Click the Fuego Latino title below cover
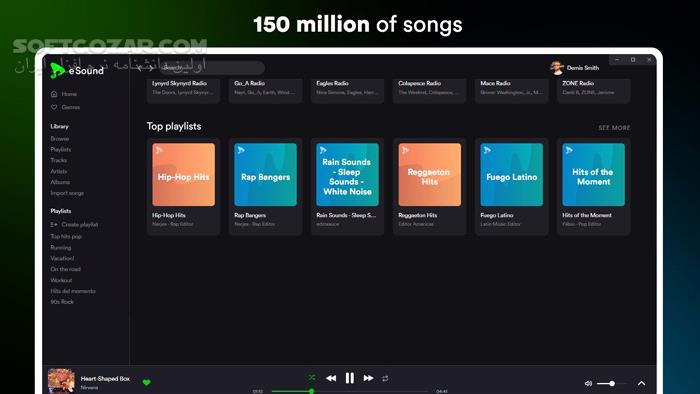Screen dimensions: 700x394 coord(497,215)
